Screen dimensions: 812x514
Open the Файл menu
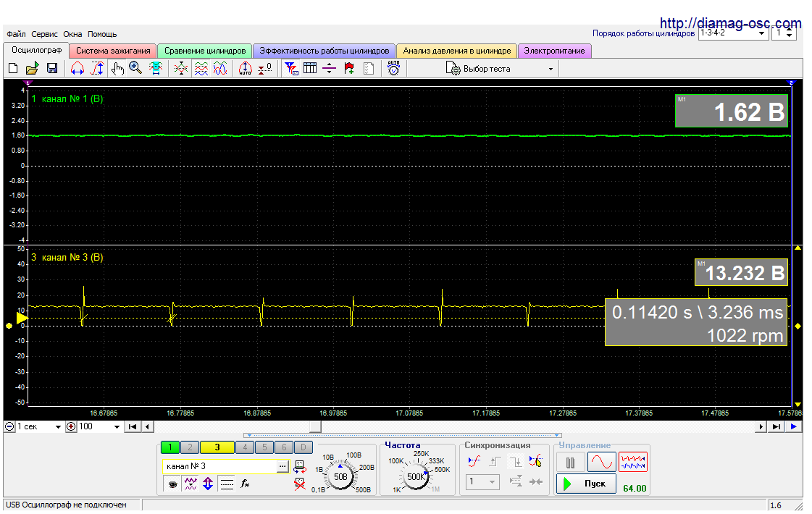click(x=16, y=34)
